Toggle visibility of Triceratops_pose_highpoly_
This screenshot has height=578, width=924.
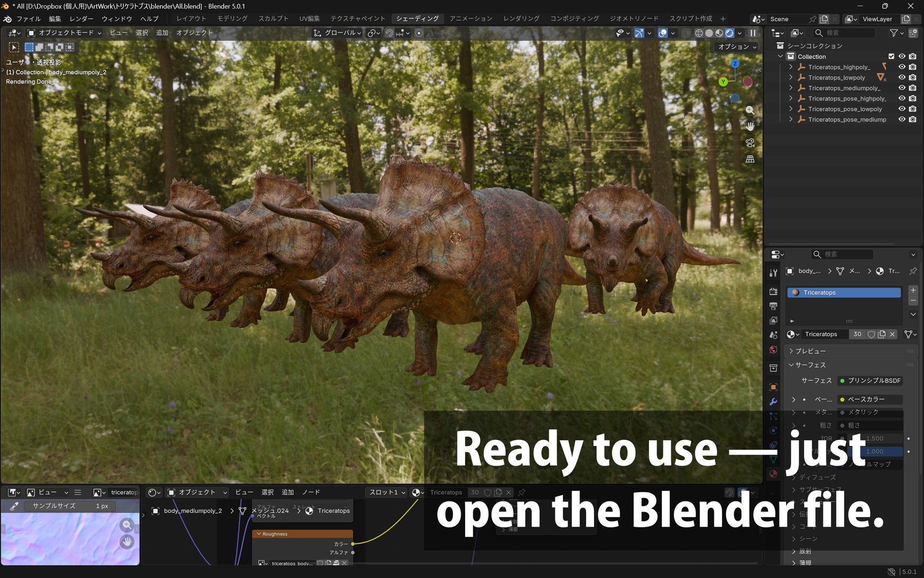pos(902,98)
